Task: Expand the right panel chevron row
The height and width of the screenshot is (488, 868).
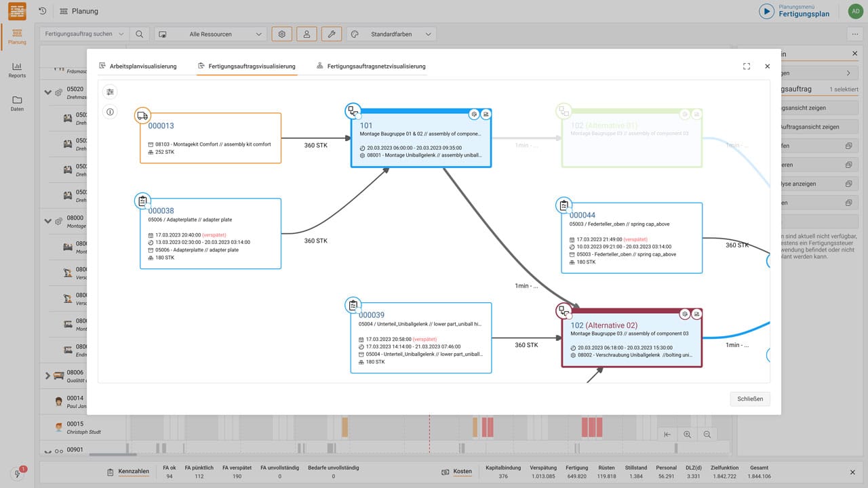Action: (848, 73)
